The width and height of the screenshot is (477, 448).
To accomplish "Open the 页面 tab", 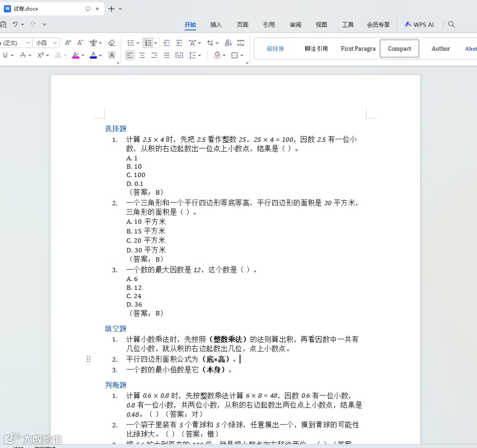I will [242, 25].
